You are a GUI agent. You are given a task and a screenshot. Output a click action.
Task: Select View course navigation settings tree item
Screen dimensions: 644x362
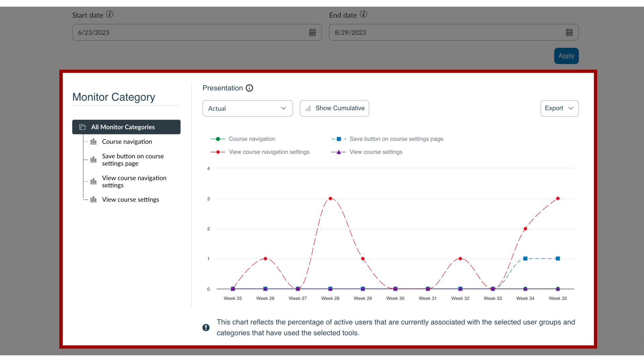click(134, 182)
